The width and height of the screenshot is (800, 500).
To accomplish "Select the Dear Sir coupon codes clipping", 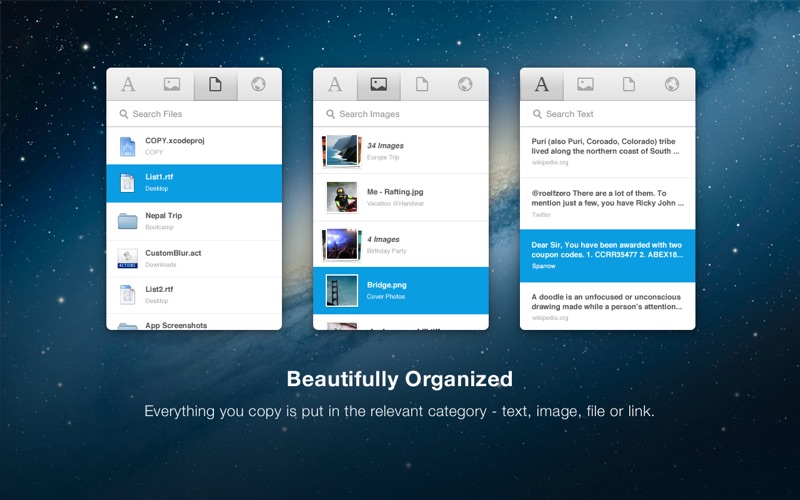I will coord(607,256).
